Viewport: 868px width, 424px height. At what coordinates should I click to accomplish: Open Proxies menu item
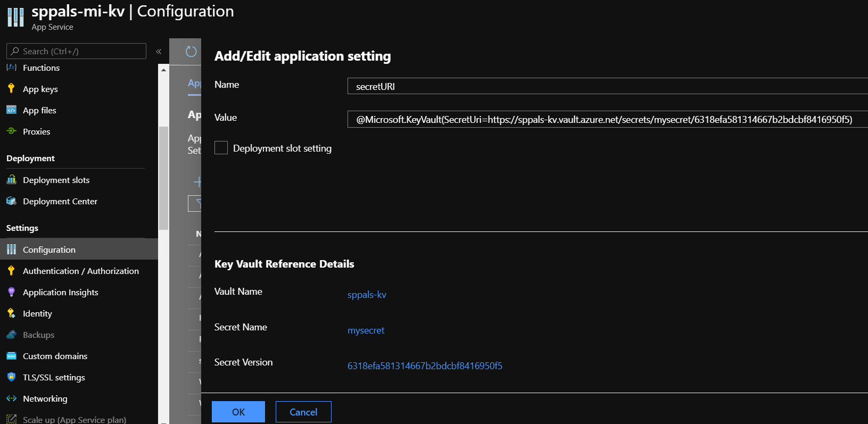(36, 131)
